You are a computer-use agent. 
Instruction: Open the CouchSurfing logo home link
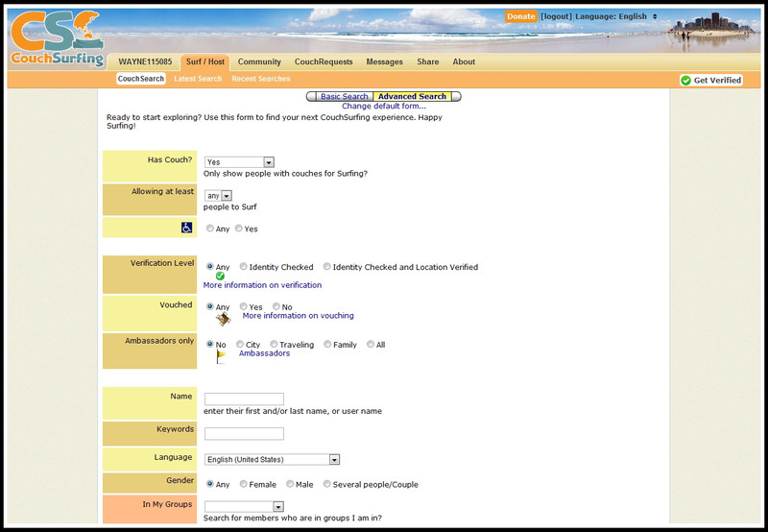click(x=58, y=38)
